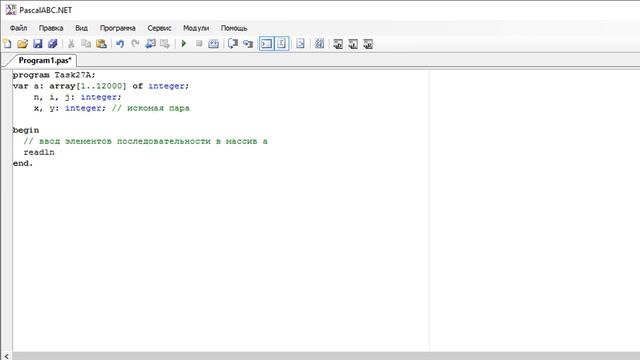Screen dimensions: 640x360
Task: Click the middle of three window icons on the toolbar's right
Action: pyautogui.click(x=353, y=44)
